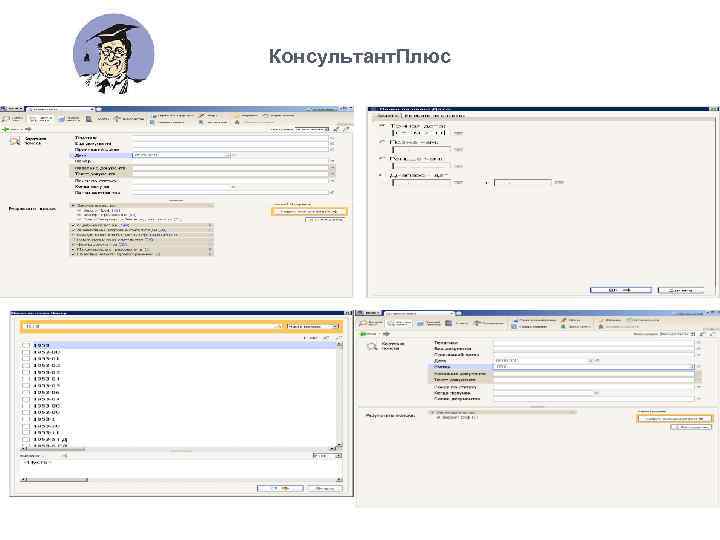Click the magnifier Search Card icon in date search window
720x540 pixels.
click(x=15, y=141)
